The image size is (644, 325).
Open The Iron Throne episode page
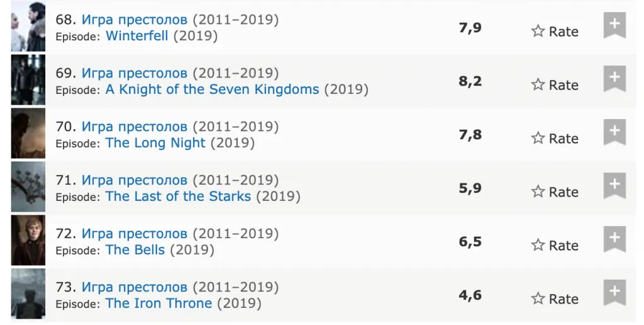(158, 304)
